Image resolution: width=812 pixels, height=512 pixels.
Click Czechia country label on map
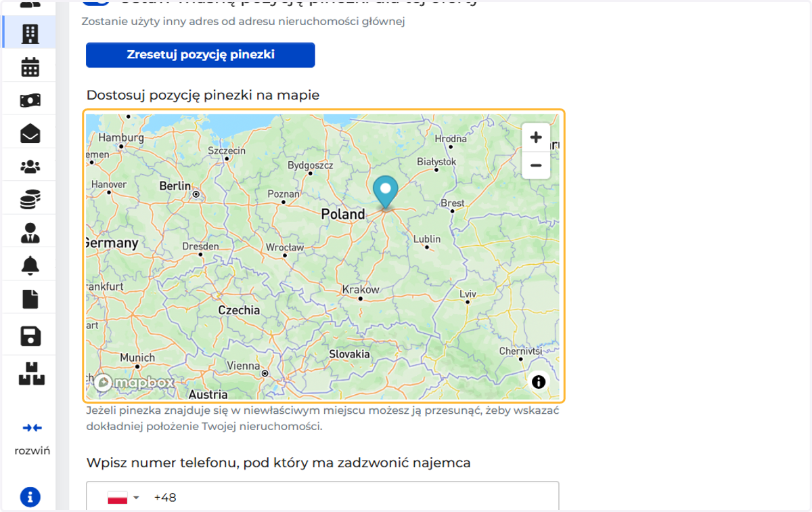tap(239, 310)
